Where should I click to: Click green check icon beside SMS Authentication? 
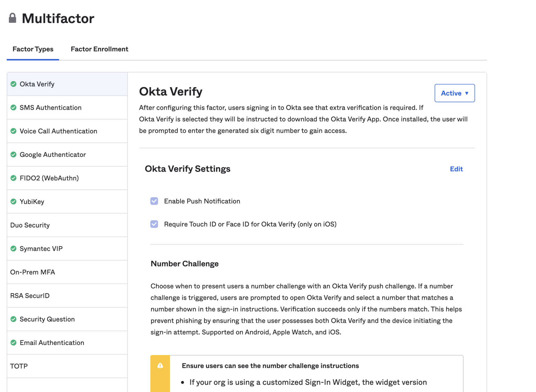13,107
